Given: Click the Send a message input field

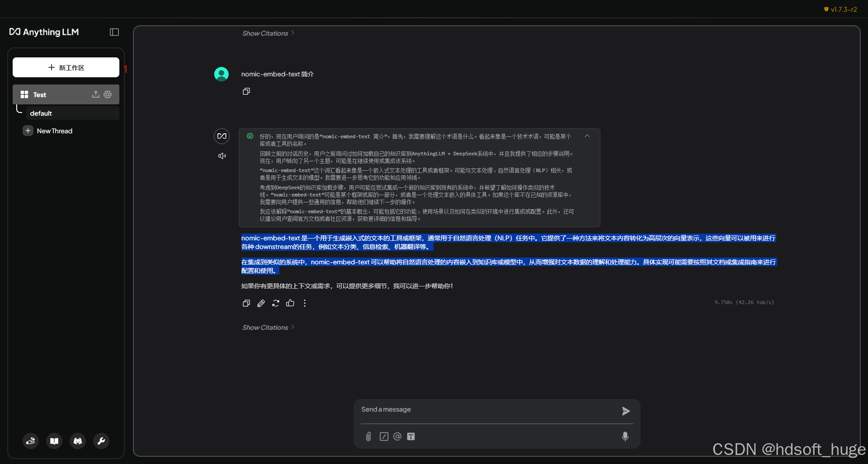Looking at the screenshot, I should point(488,410).
